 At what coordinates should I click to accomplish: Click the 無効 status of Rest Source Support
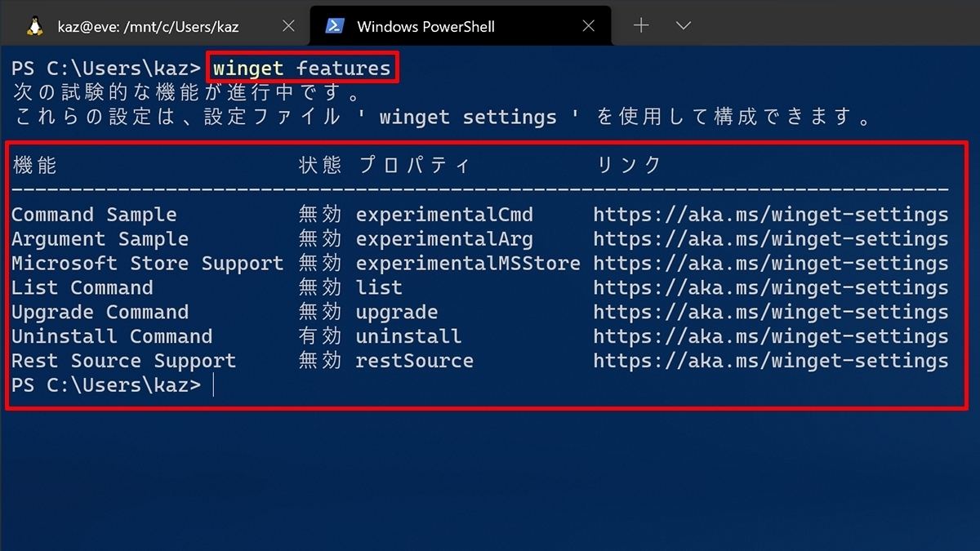point(320,361)
